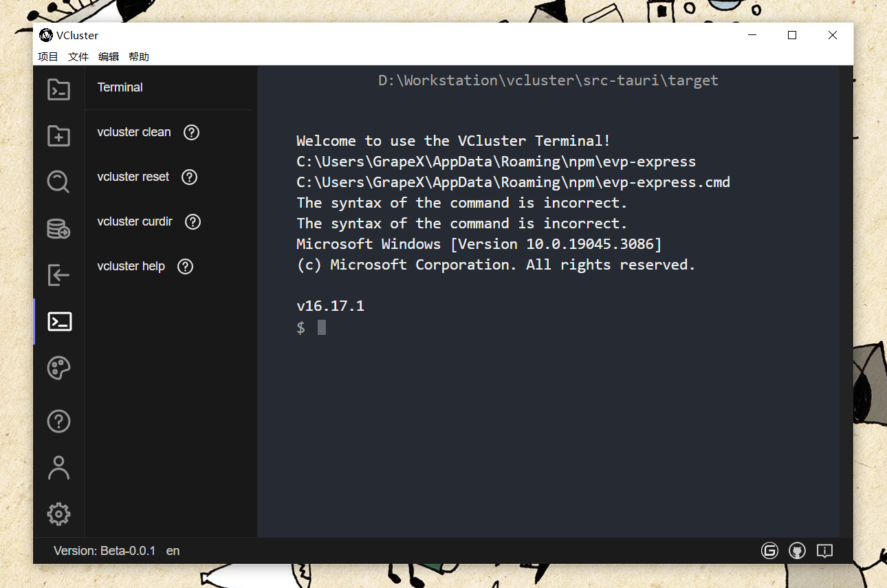This screenshot has width=887, height=588.
Task: Close the VCluster window
Action: pyautogui.click(x=833, y=35)
